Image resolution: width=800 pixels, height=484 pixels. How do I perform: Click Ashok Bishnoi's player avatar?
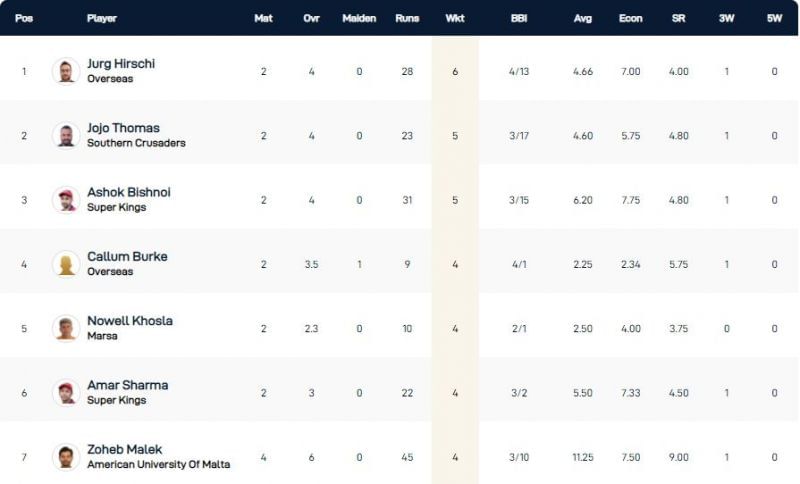point(66,199)
